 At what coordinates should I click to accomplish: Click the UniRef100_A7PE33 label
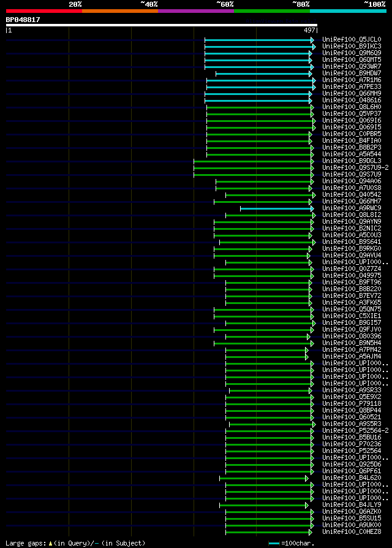[x=352, y=86]
